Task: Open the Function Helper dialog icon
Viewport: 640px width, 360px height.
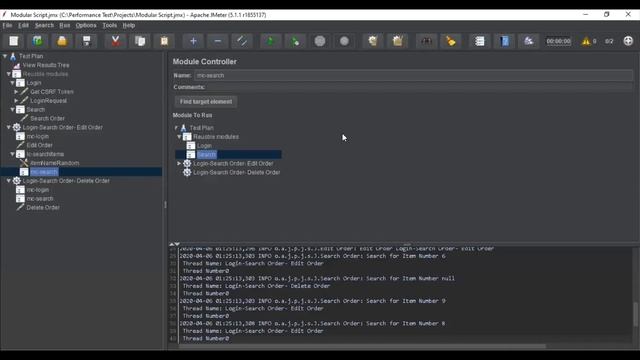Action: 480,41
